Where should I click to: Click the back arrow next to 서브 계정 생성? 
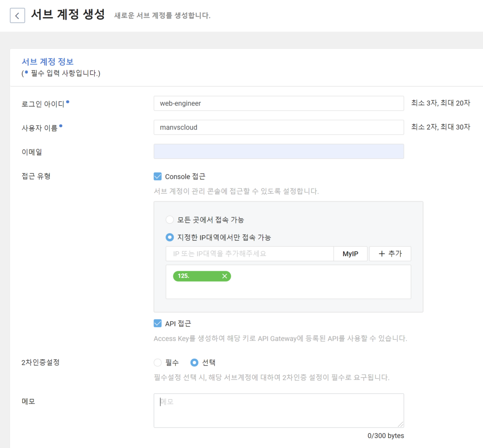coord(17,15)
